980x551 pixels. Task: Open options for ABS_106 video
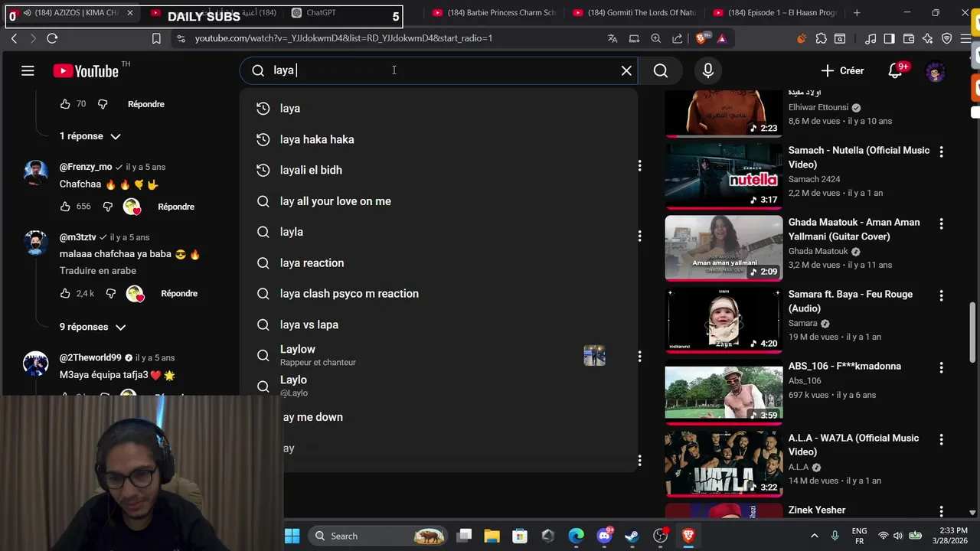coord(941,367)
